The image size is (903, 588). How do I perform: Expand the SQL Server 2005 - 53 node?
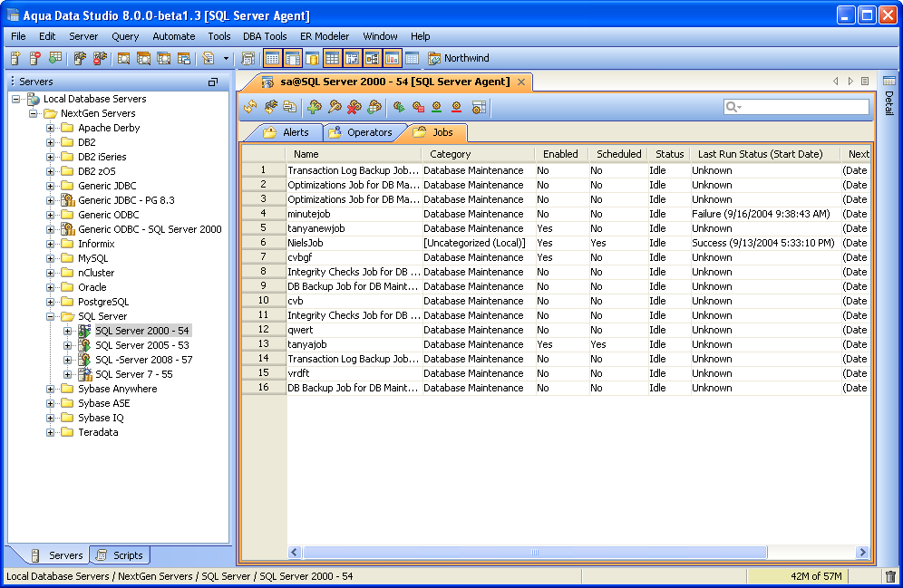pyautogui.click(x=67, y=345)
